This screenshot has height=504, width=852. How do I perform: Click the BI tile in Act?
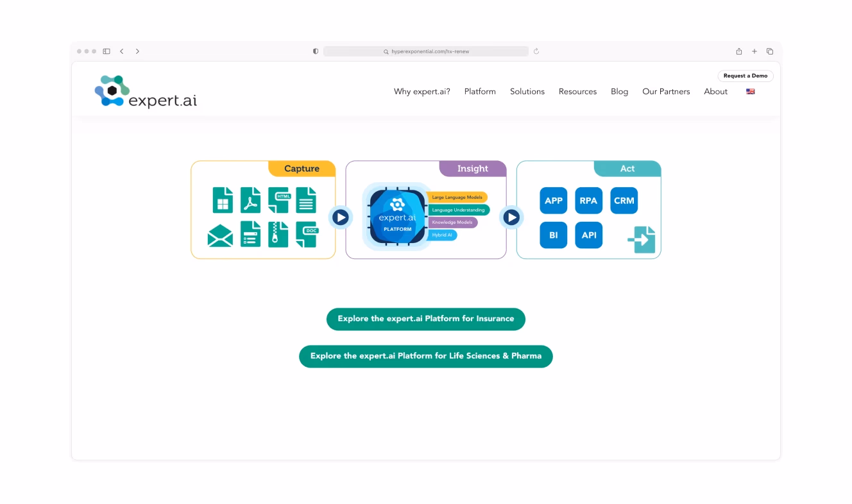(x=554, y=235)
